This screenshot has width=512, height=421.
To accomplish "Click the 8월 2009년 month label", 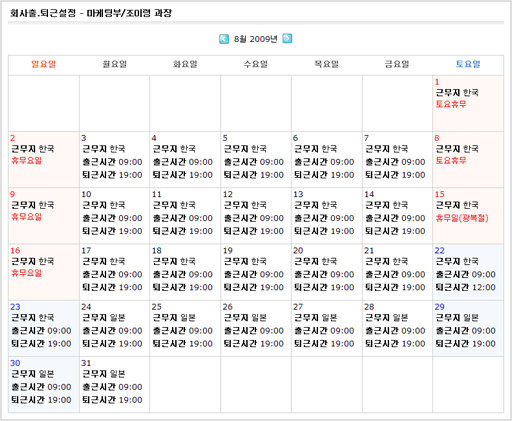I will point(256,39).
